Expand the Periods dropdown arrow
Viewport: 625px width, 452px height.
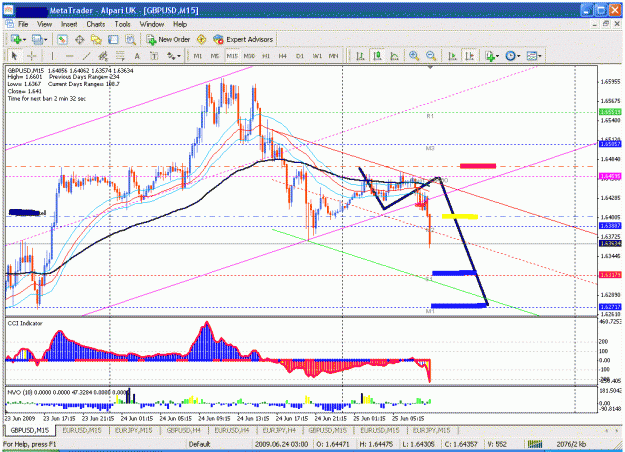(519, 56)
